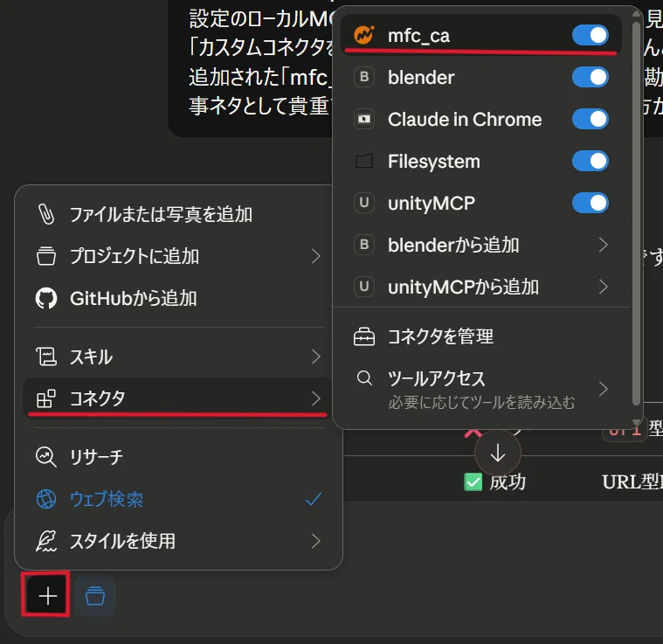663x644 pixels.
Task: Click the scrollbar up arrow
Action: coord(636,14)
